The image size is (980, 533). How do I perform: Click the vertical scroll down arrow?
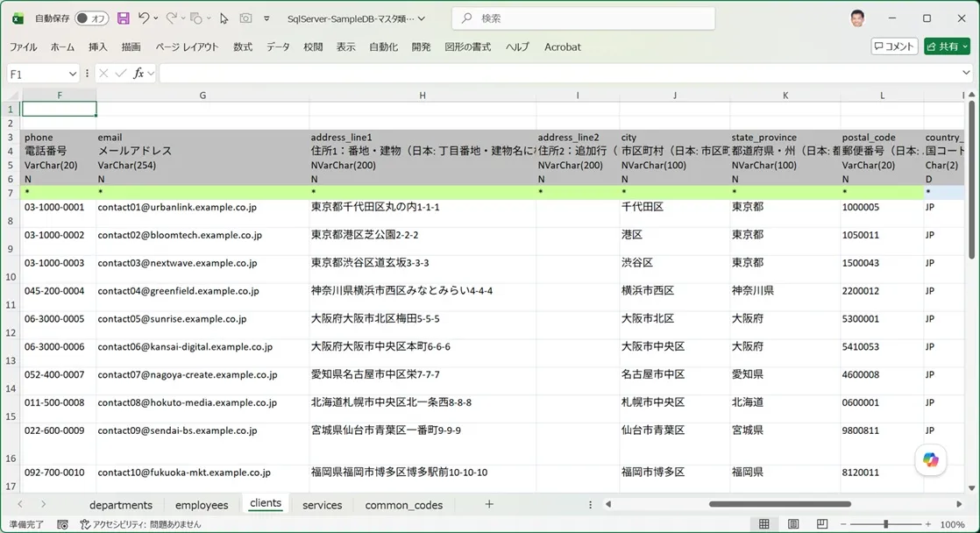point(972,488)
